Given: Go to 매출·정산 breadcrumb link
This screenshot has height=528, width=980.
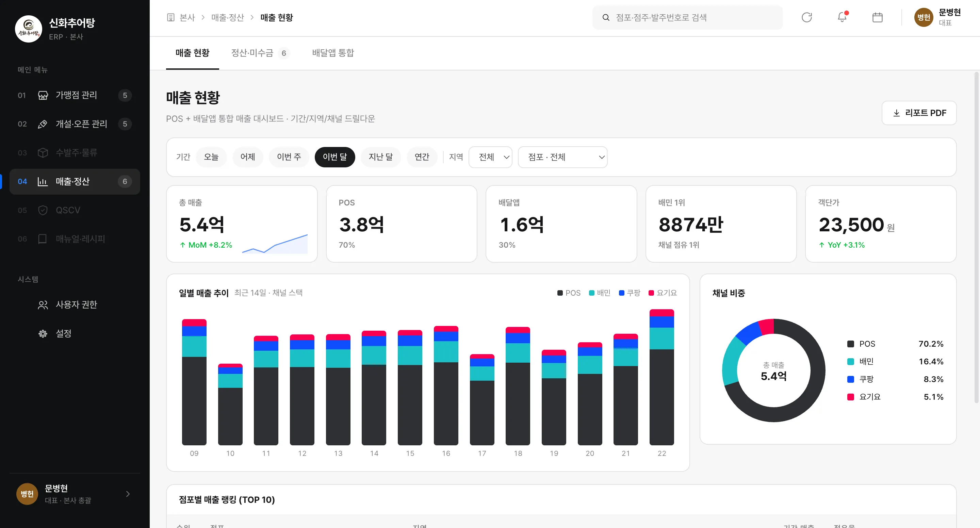Looking at the screenshot, I should coord(228,17).
